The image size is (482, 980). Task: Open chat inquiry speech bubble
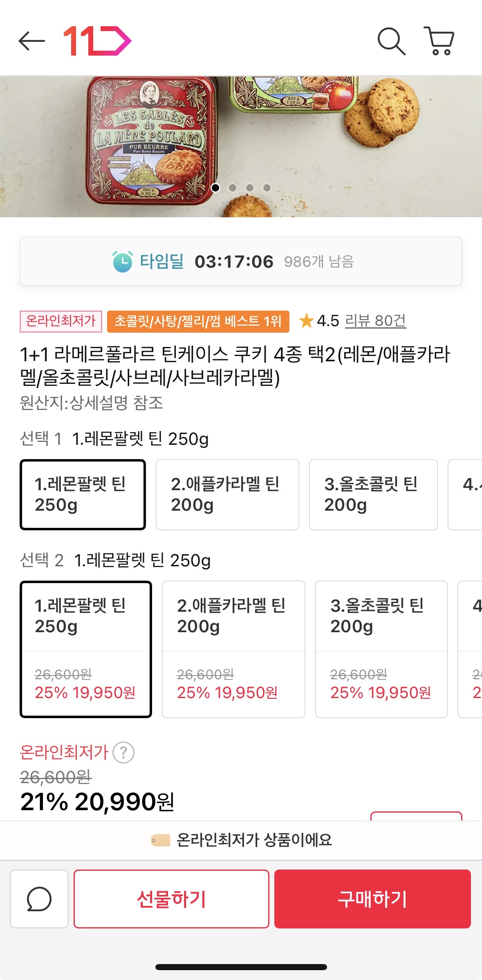point(39,899)
